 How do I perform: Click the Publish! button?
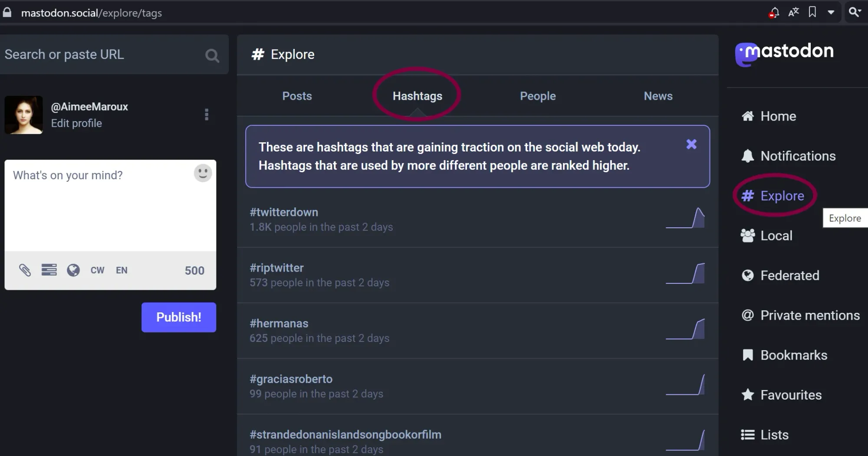(x=179, y=317)
